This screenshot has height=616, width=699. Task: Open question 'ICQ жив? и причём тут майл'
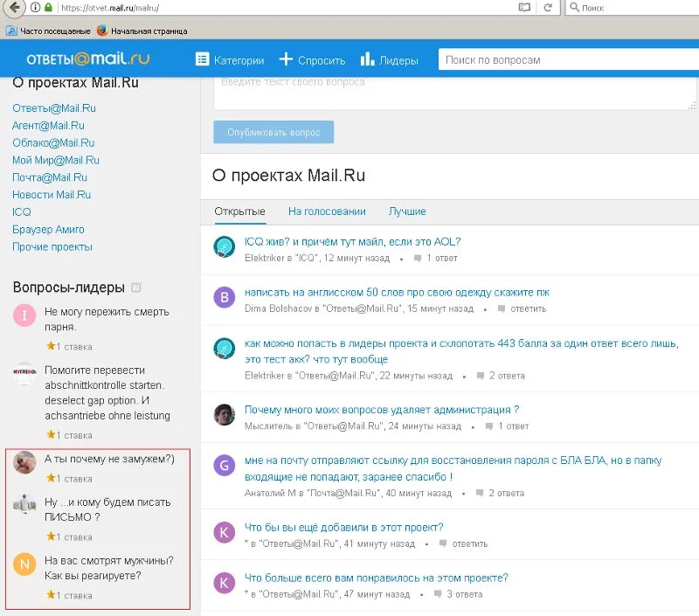point(352,241)
